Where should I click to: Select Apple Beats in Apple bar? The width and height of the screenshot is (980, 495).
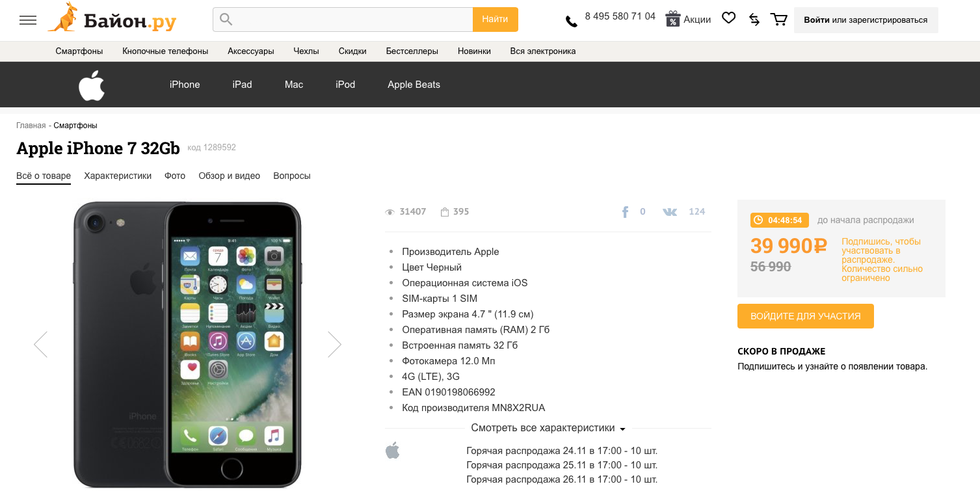pos(414,85)
